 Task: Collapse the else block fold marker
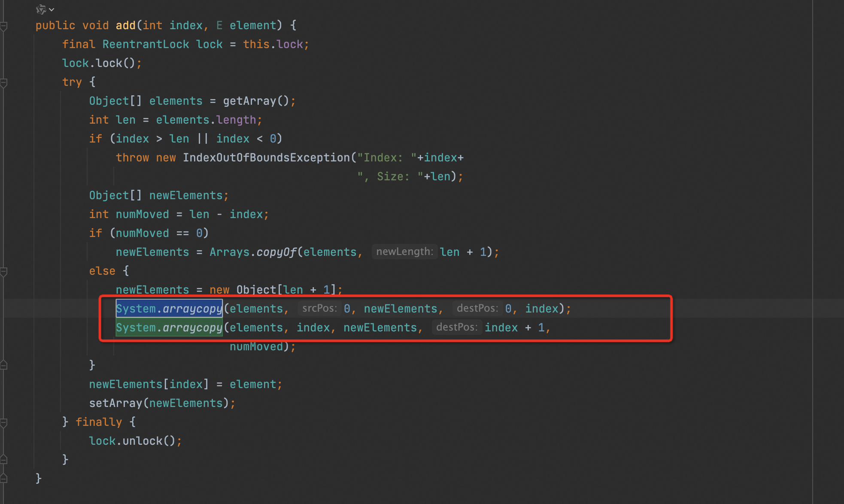point(4,271)
